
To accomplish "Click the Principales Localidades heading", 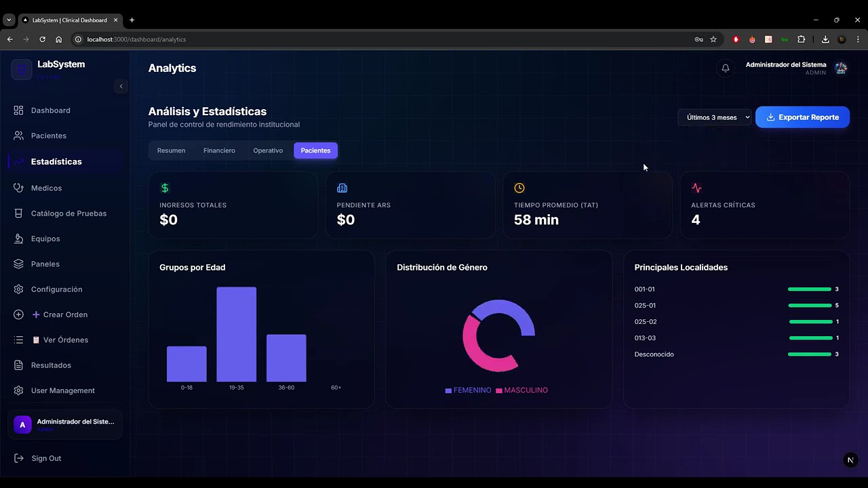I will tap(681, 267).
